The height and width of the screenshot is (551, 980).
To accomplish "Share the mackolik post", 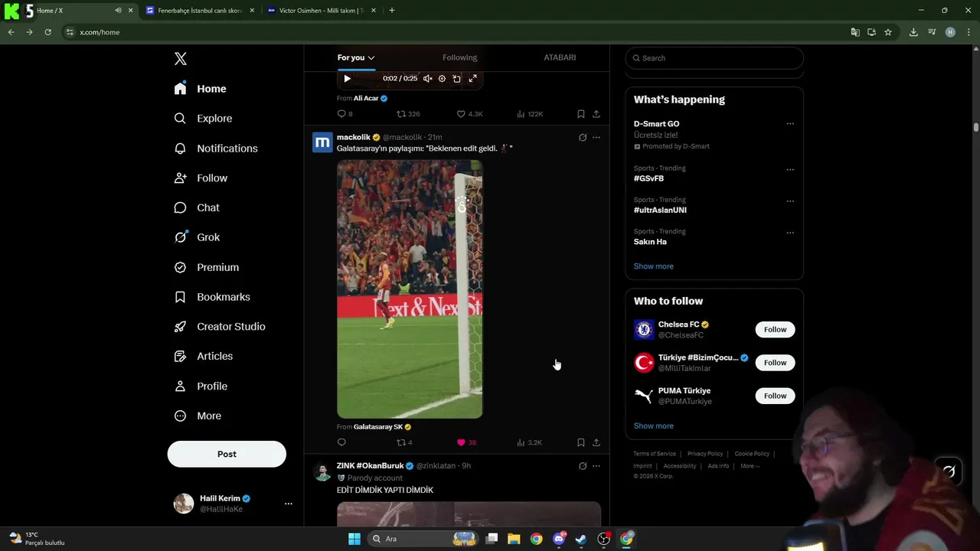I will point(596,442).
